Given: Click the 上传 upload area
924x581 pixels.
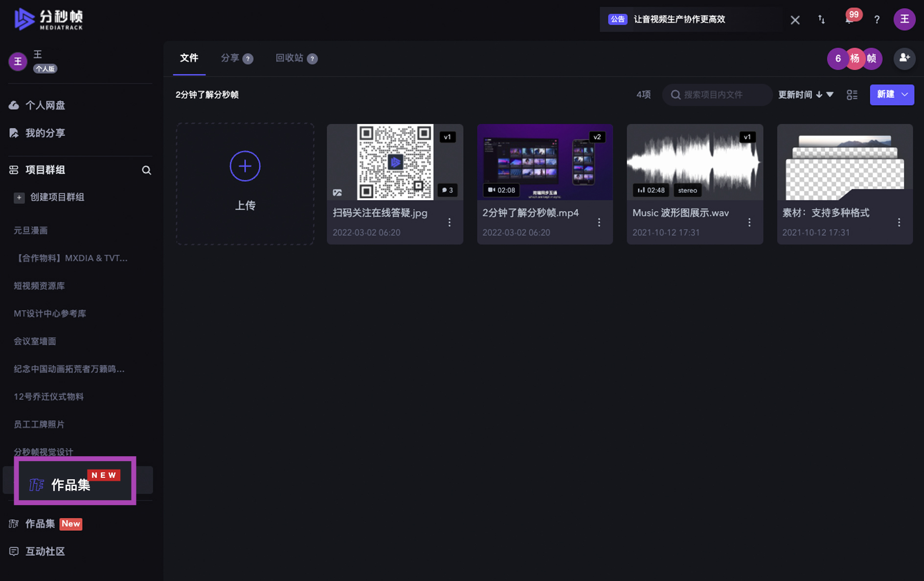Looking at the screenshot, I should 245,184.
